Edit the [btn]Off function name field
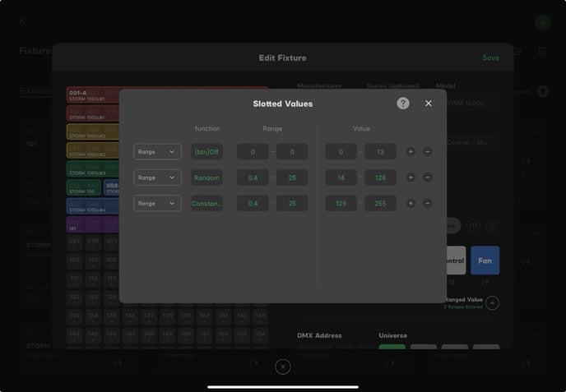Image resolution: width=566 pixels, height=392 pixels. [206, 152]
